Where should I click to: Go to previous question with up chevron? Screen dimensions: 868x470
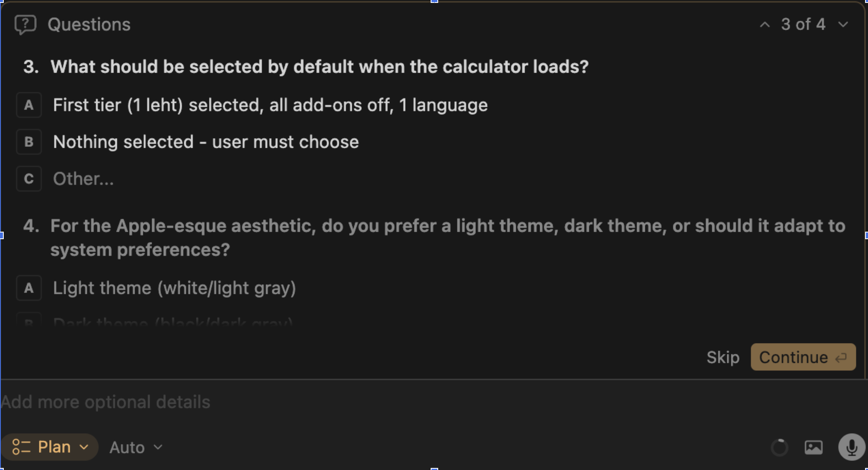764,25
